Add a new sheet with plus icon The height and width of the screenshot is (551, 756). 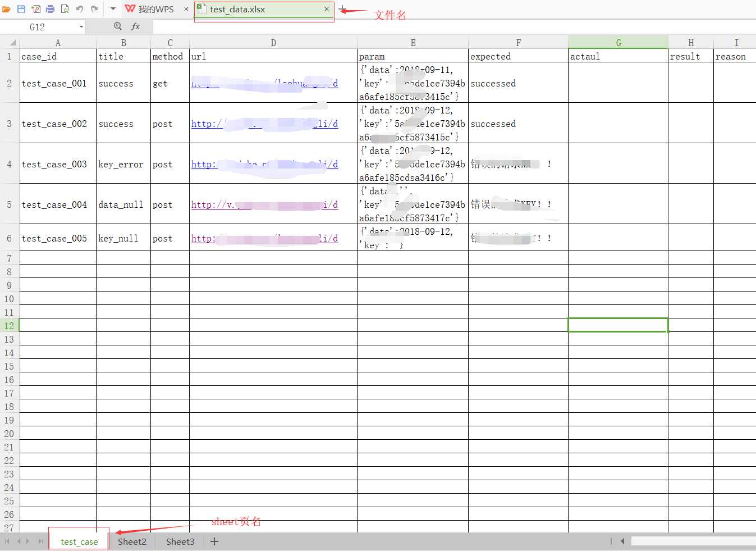point(214,541)
